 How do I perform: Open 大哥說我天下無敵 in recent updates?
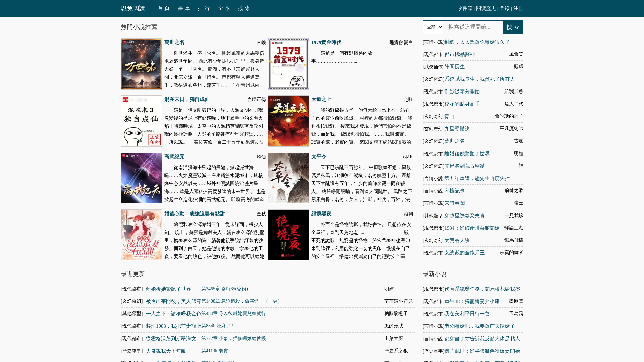[166, 351]
